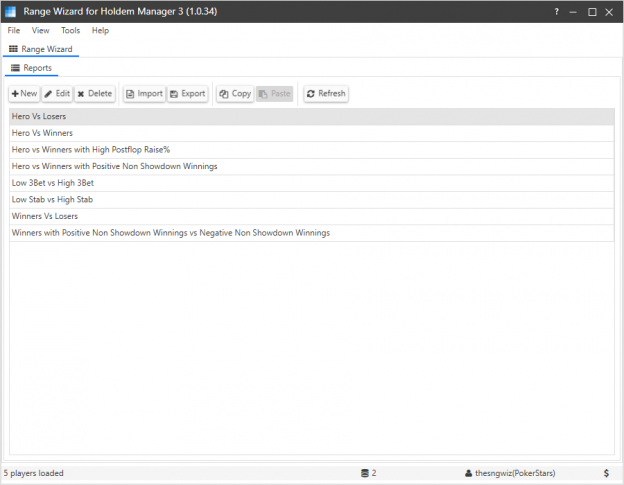Viewport: 624px width, 485px height.
Task: Open the Help menu
Action: click(x=100, y=30)
